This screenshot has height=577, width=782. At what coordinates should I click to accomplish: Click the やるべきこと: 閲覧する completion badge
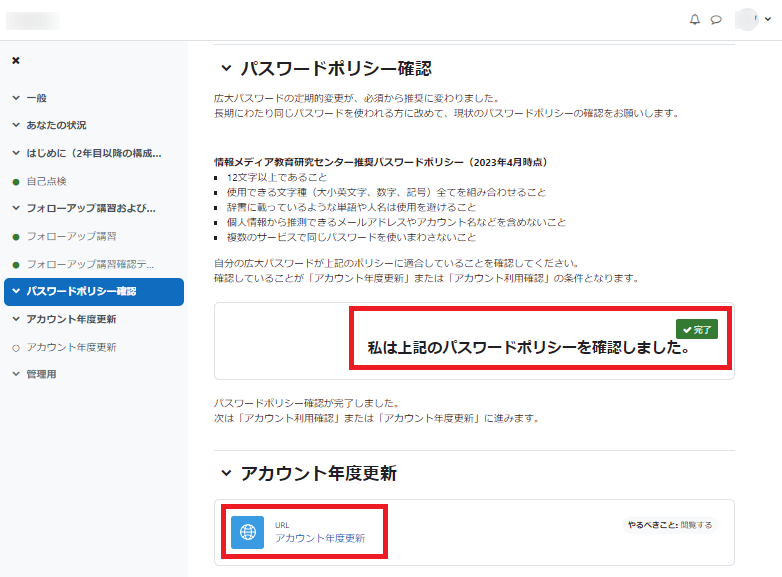tap(670, 524)
